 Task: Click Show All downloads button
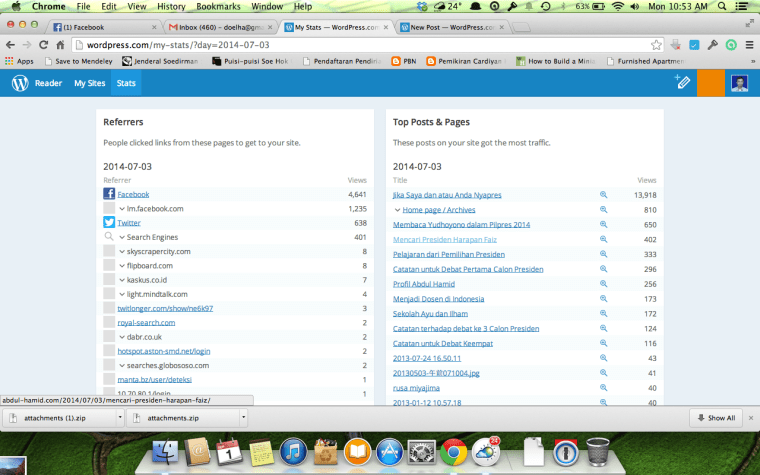pyautogui.click(x=716, y=418)
